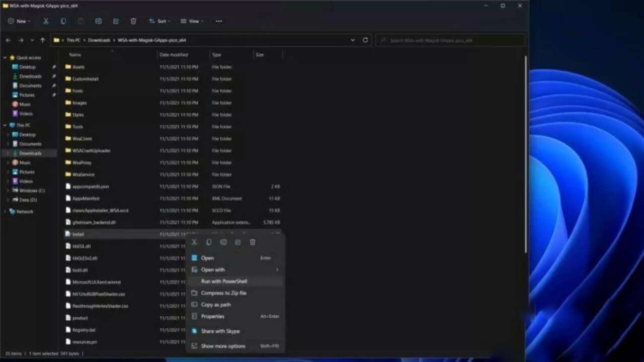The width and height of the screenshot is (644, 362).
Task: Refresh the current folder view
Action: pyautogui.click(x=365, y=40)
